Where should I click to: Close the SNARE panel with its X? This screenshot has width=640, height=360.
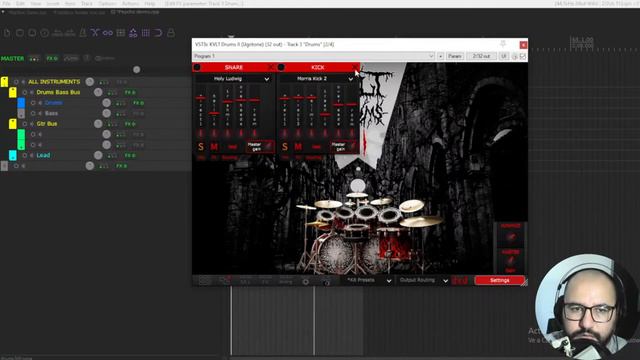(271, 67)
